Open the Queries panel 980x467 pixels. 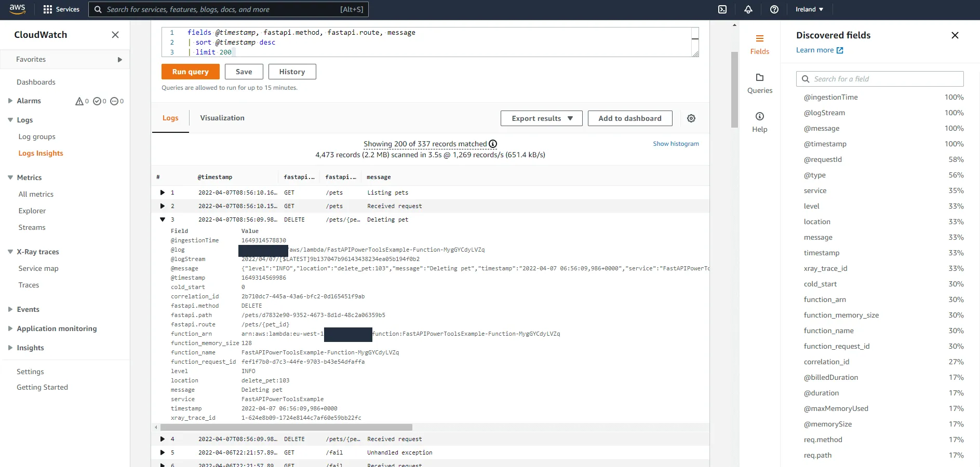point(759,83)
